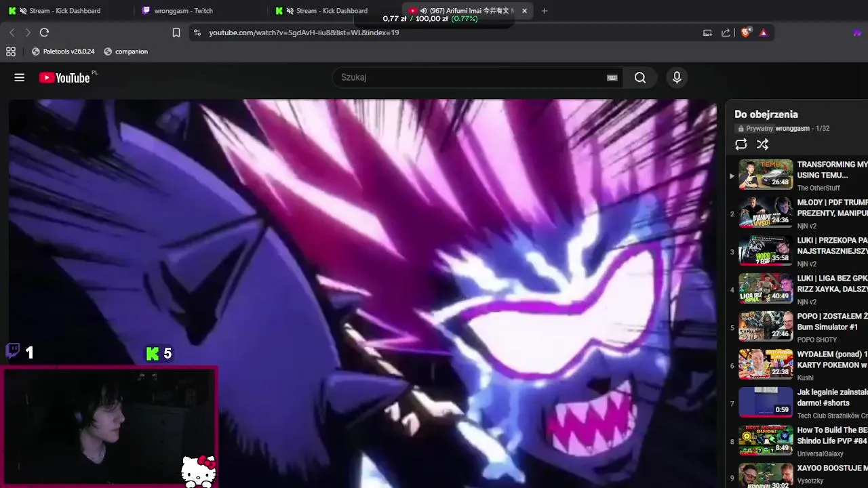Close the Arifumi Imai YouTube tab
868x488 pixels.
tap(524, 11)
